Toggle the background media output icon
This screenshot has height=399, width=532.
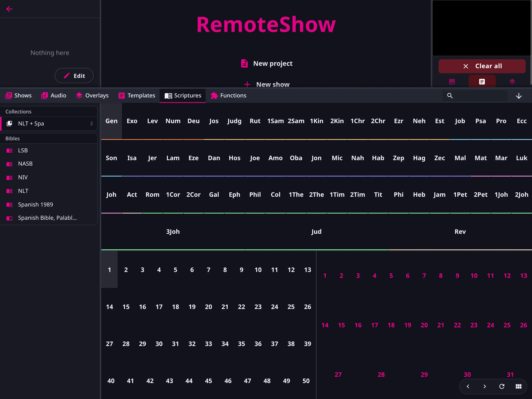click(x=452, y=82)
